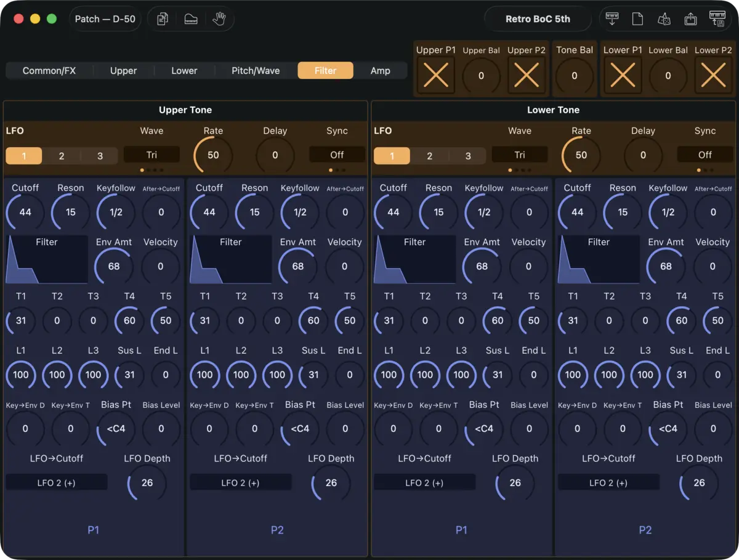The height and width of the screenshot is (560, 739).
Task: Toggle the Lower P2 mute X
Action: click(713, 75)
